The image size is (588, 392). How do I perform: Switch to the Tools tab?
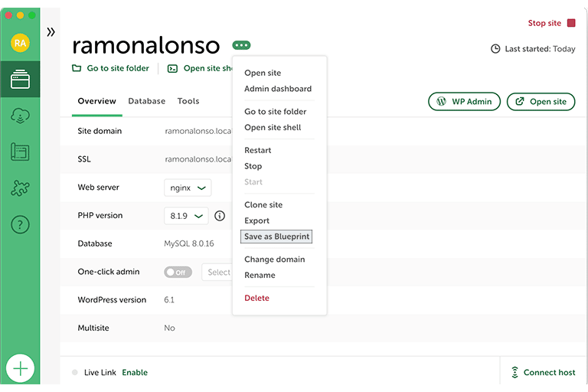coord(188,101)
